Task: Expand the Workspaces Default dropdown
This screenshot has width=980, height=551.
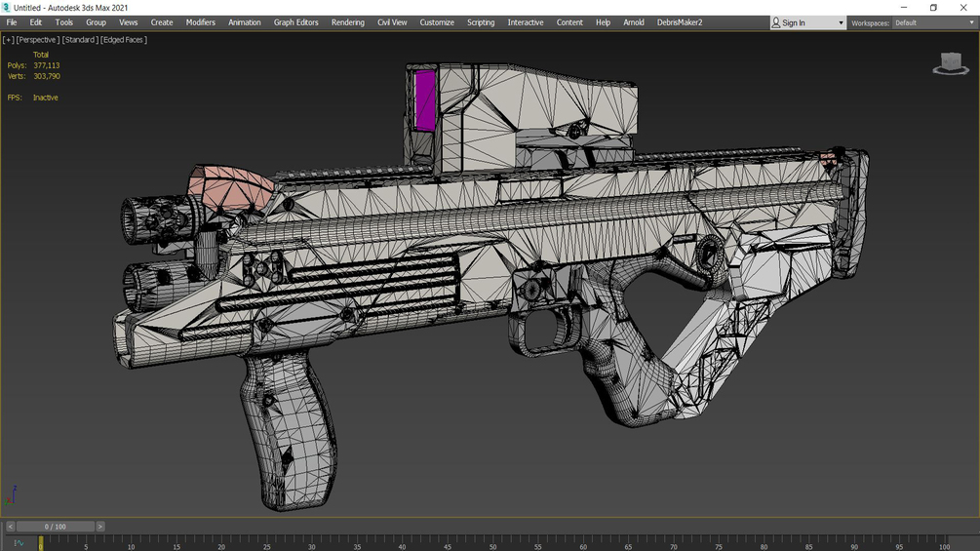Action: click(934, 22)
